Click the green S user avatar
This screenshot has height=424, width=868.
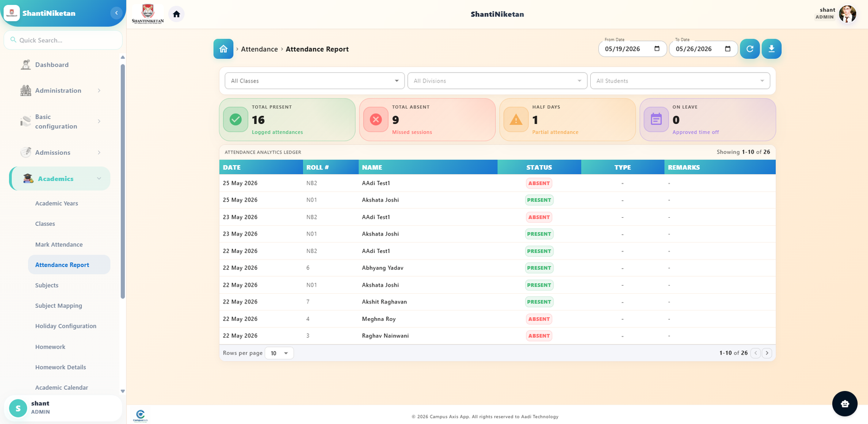[18, 408]
